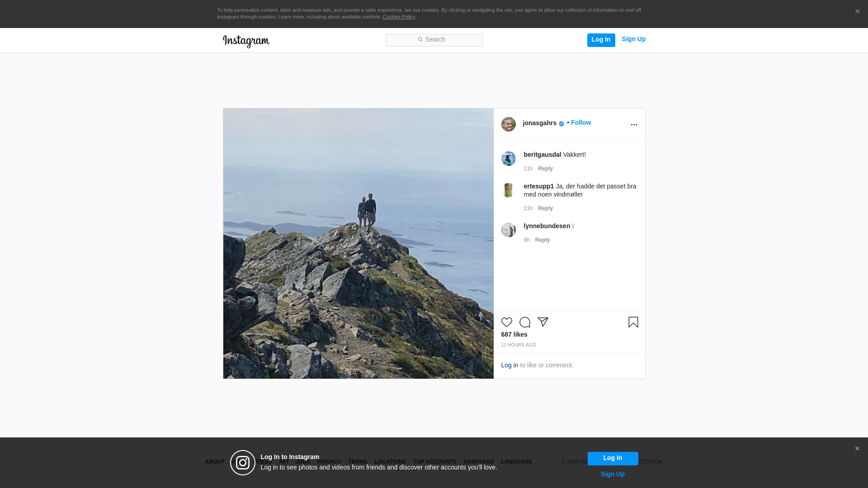868x488 pixels.
Task: Close the bottom login prompt banner
Action: click(857, 449)
